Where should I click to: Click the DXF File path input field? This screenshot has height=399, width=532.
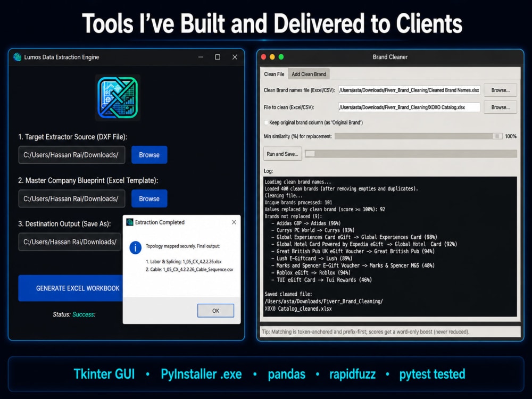coord(72,155)
